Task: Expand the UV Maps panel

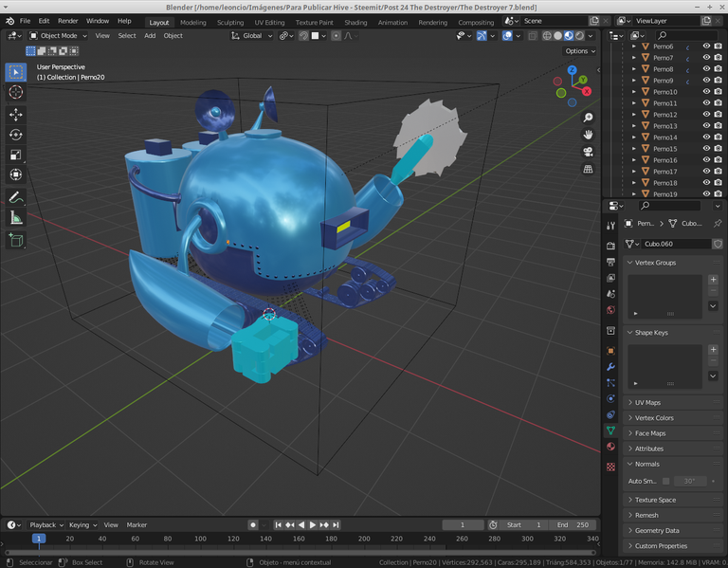Action: (648, 403)
